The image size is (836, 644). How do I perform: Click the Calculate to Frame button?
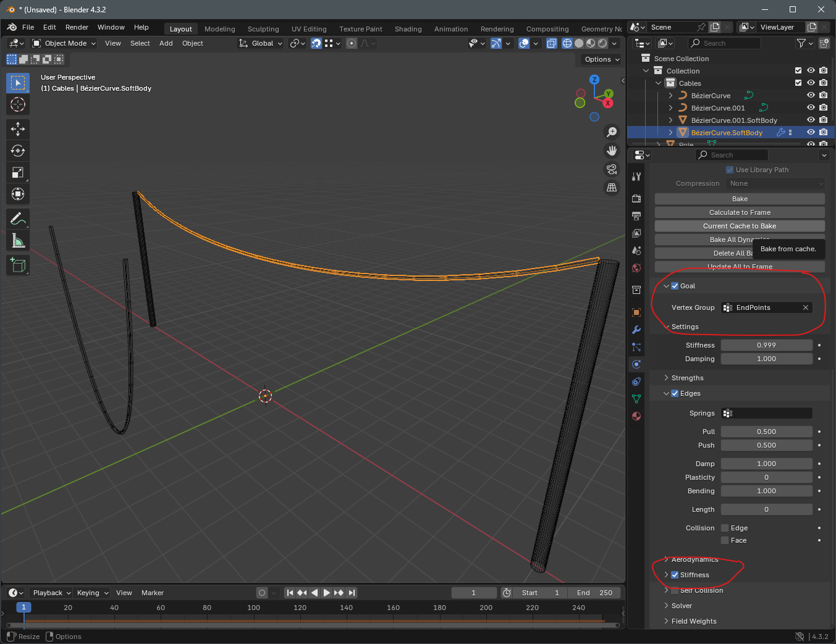tap(740, 212)
